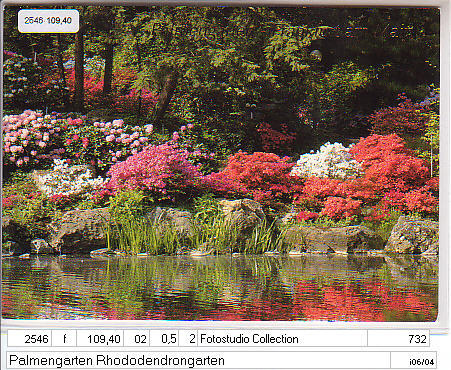The image size is (451, 370).
Task: Click the Palmengarten Rhododendrongarten title field
Action: [198, 360]
